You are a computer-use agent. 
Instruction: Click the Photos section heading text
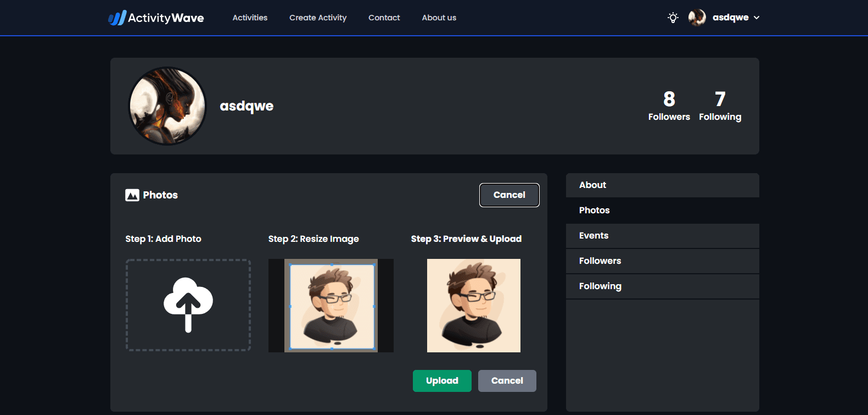coord(160,195)
